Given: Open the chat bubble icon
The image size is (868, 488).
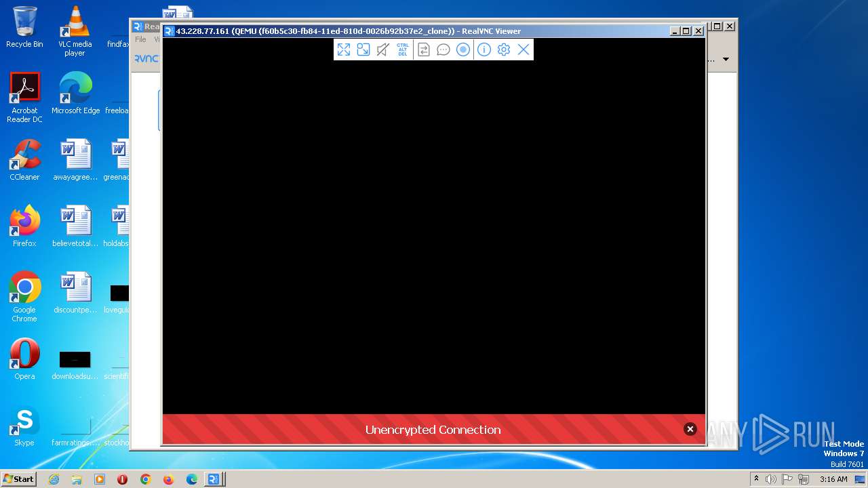Looking at the screenshot, I should [x=443, y=49].
